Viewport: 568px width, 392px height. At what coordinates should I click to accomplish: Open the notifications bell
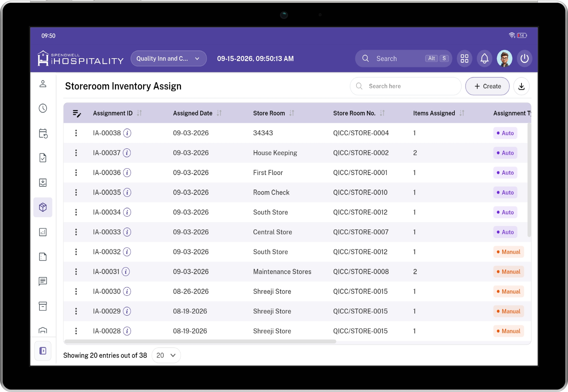click(x=484, y=59)
